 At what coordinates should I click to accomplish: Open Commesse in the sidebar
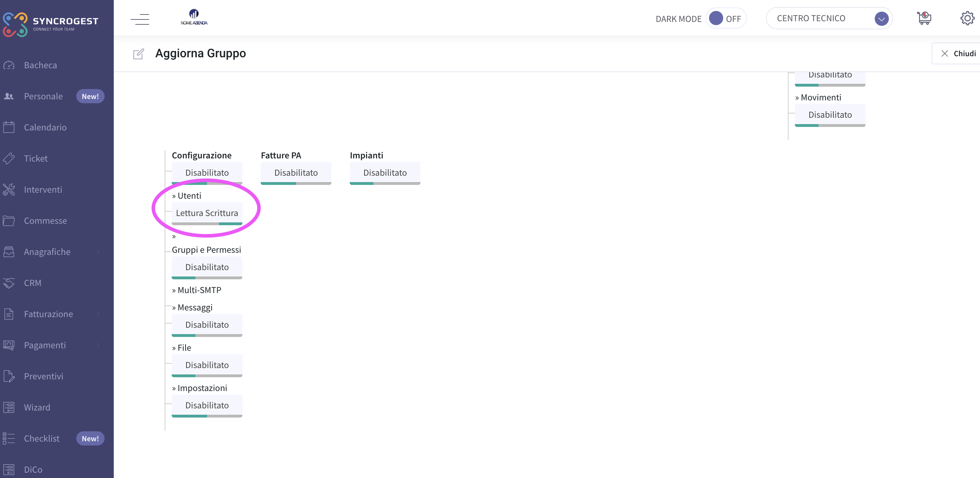click(45, 221)
